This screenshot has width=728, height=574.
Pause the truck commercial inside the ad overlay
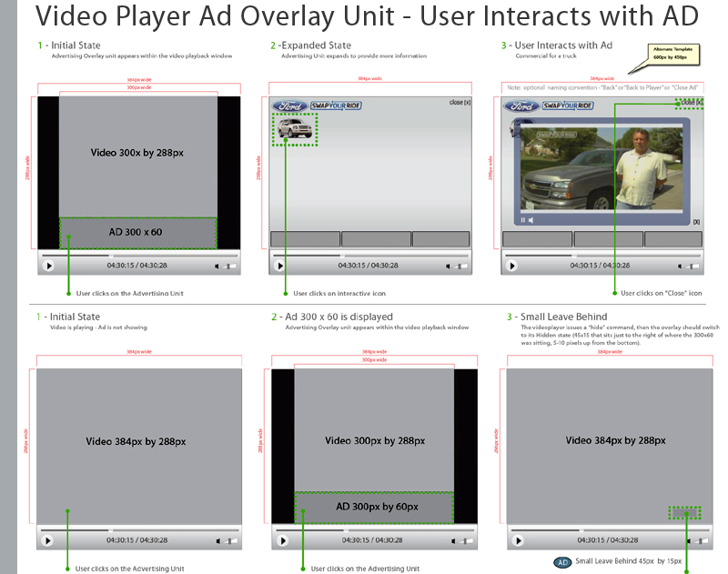(522, 220)
